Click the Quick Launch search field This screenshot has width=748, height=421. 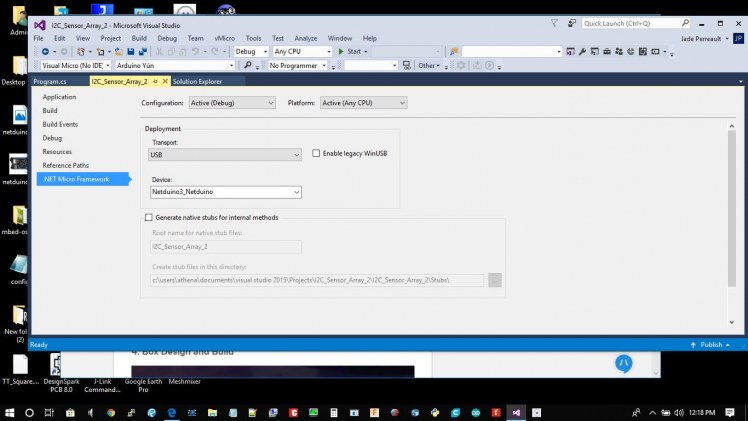635,23
